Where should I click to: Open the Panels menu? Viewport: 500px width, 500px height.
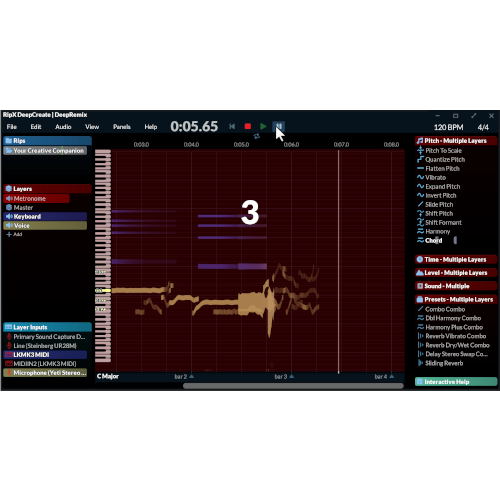click(122, 127)
